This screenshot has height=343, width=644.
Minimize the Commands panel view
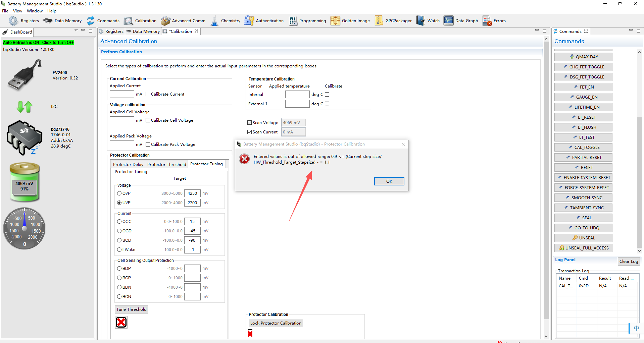click(631, 31)
